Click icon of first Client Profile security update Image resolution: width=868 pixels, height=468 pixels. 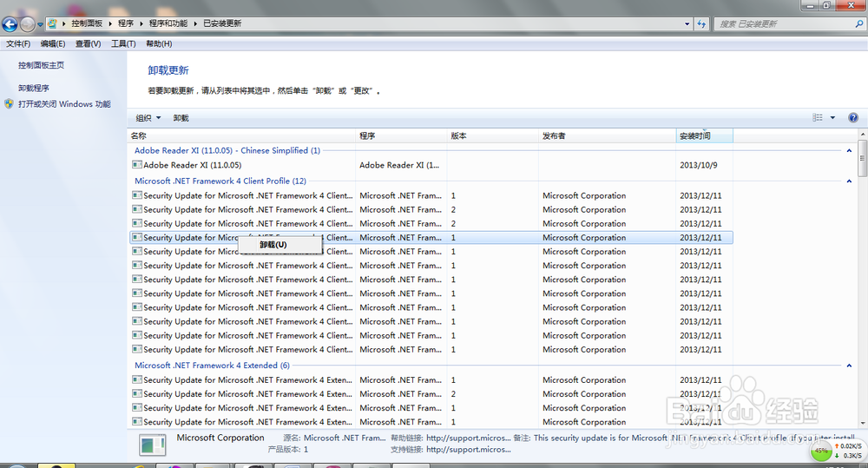(137, 195)
